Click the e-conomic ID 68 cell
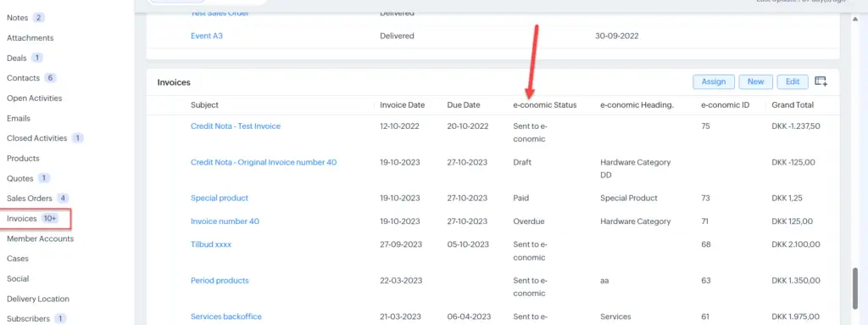Viewport: 868px width, 325px height. [706, 244]
